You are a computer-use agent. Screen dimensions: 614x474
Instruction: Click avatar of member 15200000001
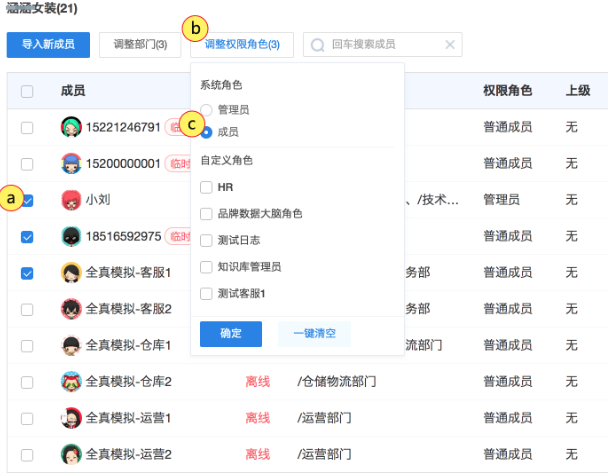coord(71,163)
